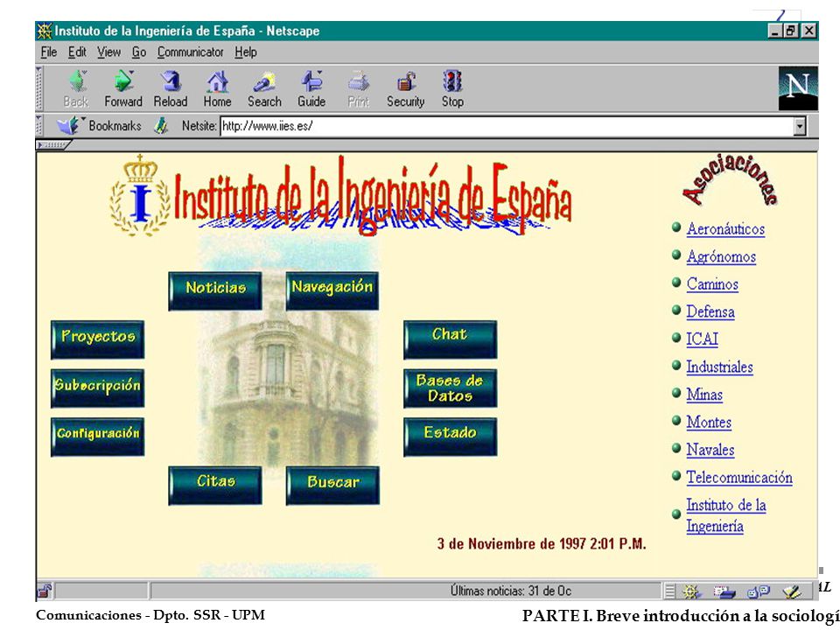Open the File menu
The width and height of the screenshot is (840, 630).
[49, 52]
